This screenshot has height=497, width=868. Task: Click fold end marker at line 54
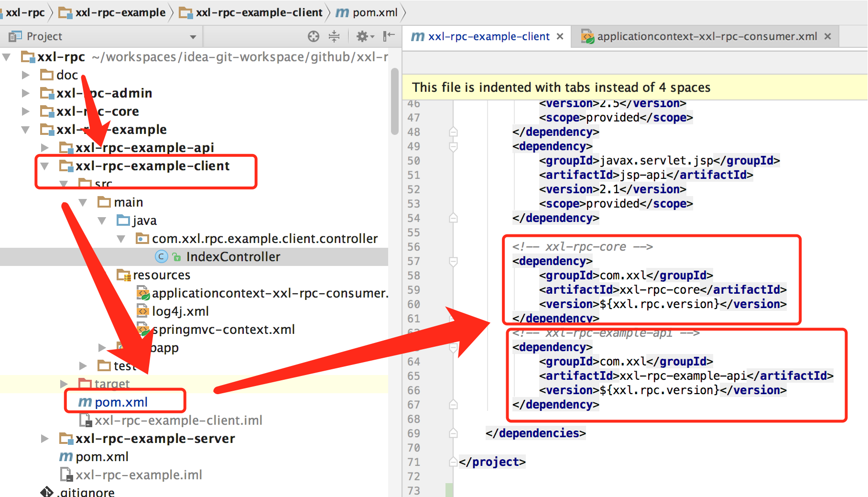454,218
